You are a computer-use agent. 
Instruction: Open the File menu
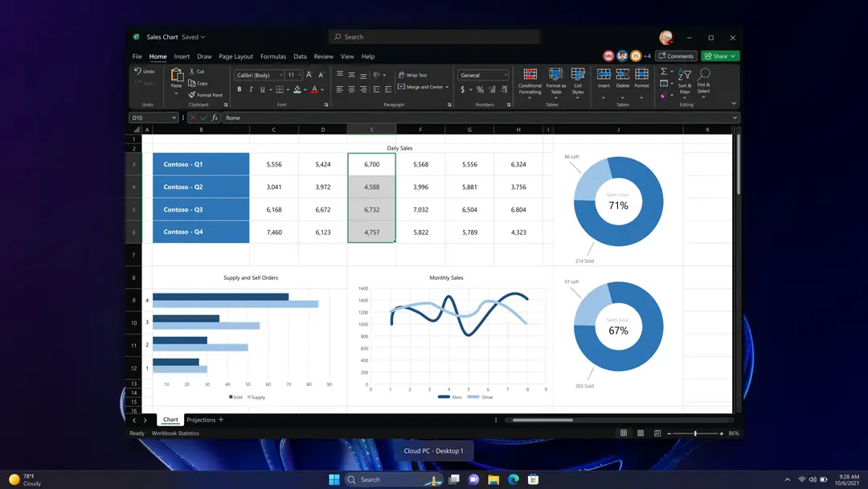(x=137, y=56)
